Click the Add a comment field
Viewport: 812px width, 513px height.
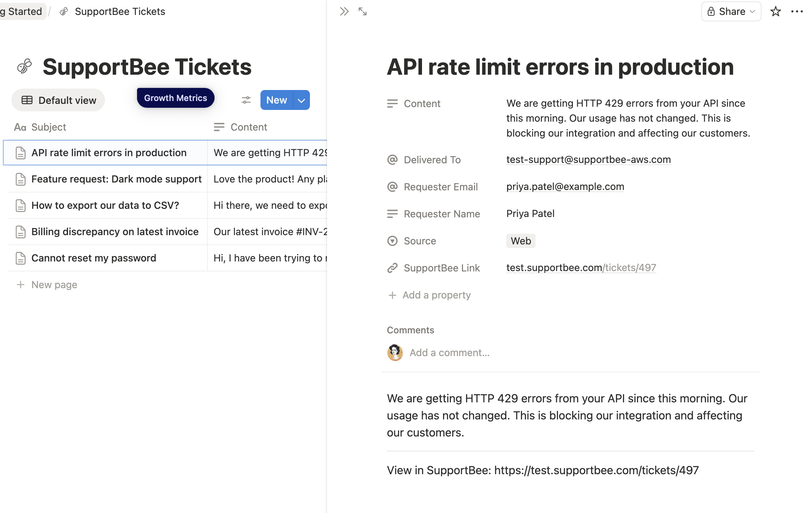[x=449, y=353]
